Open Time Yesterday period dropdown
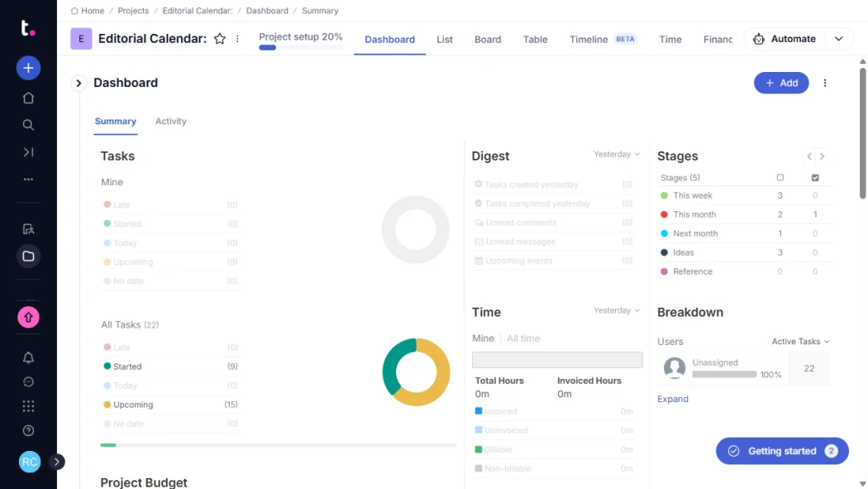868x489 pixels. pyautogui.click(x=617, y=310)
